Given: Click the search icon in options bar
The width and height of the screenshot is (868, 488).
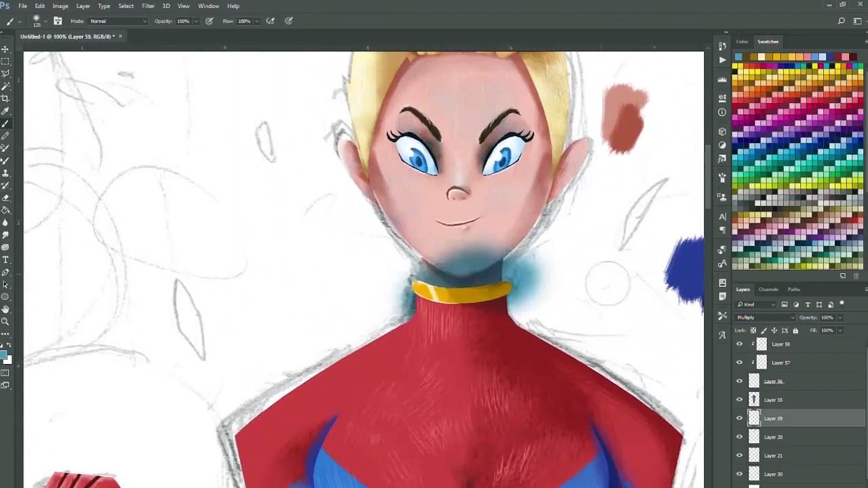Looking at the screenshot, I should coord(842,21).
